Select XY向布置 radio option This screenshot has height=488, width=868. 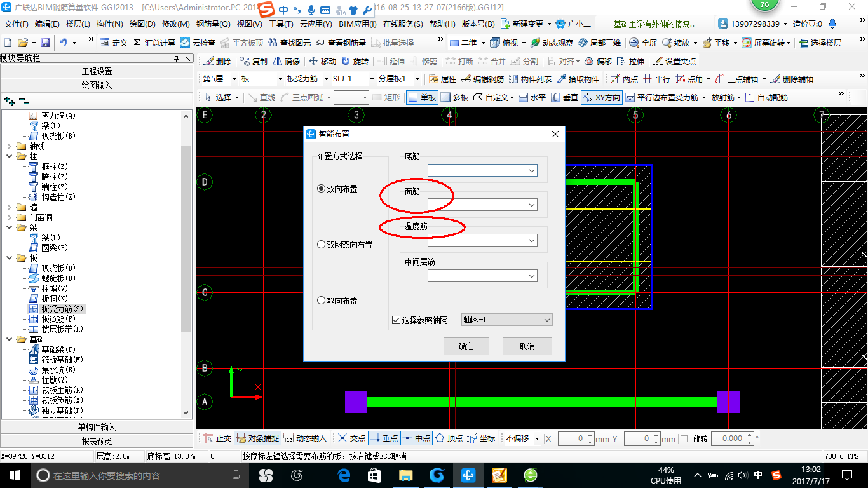pyautogui.click(x=337, y=301)
